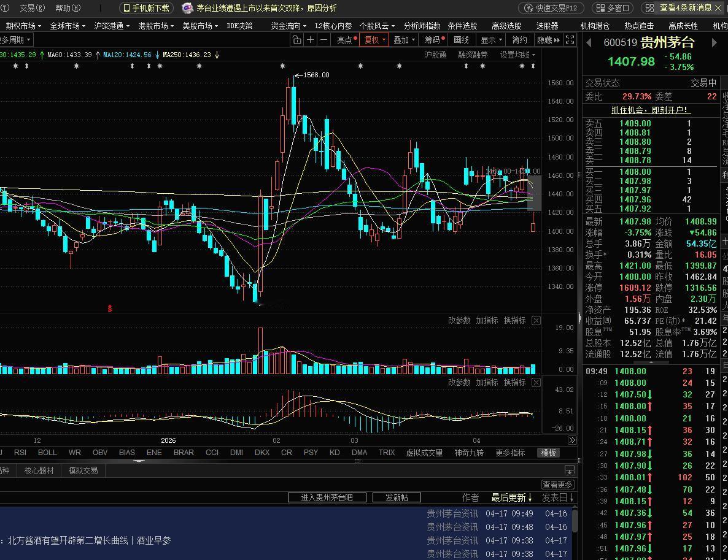
Task: Open the 资金流向 menu
Action: point(288,26)
